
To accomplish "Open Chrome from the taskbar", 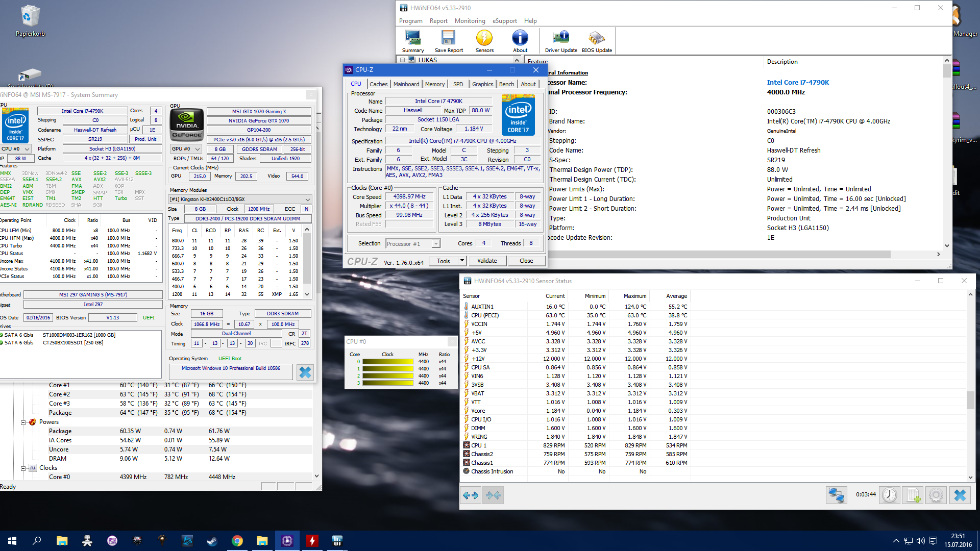I will (237, 541).
